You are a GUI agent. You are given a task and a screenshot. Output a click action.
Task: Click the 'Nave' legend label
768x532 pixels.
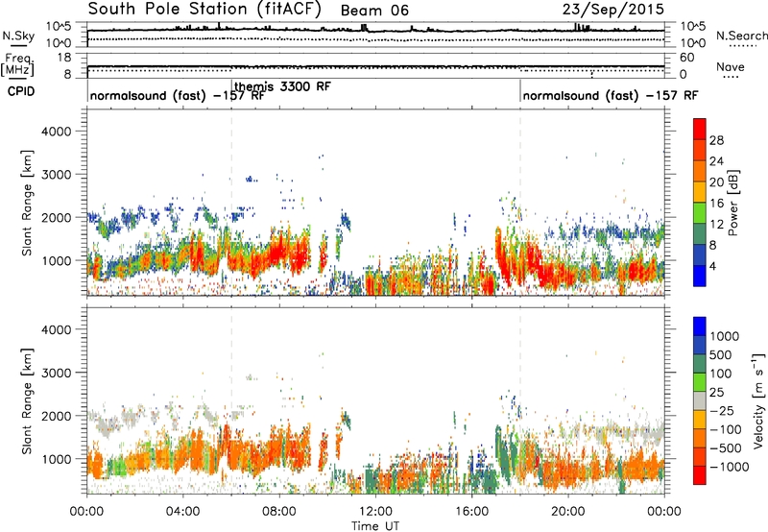[x=730, y=67]
